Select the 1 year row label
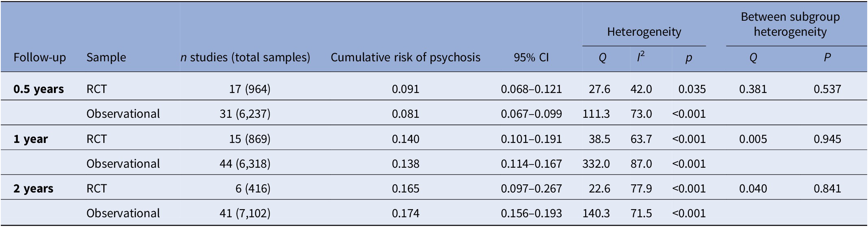The height and width of the screenshot is (227, 868). (x=30, y=139)
